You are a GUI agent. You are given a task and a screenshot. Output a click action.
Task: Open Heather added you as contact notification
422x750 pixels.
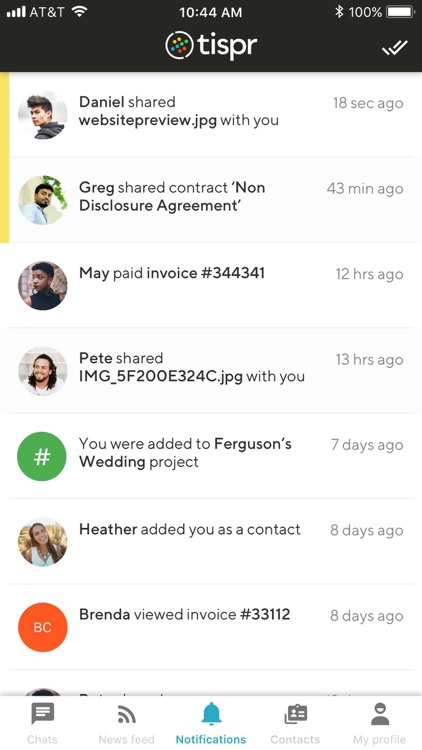(x=215, y=541)
